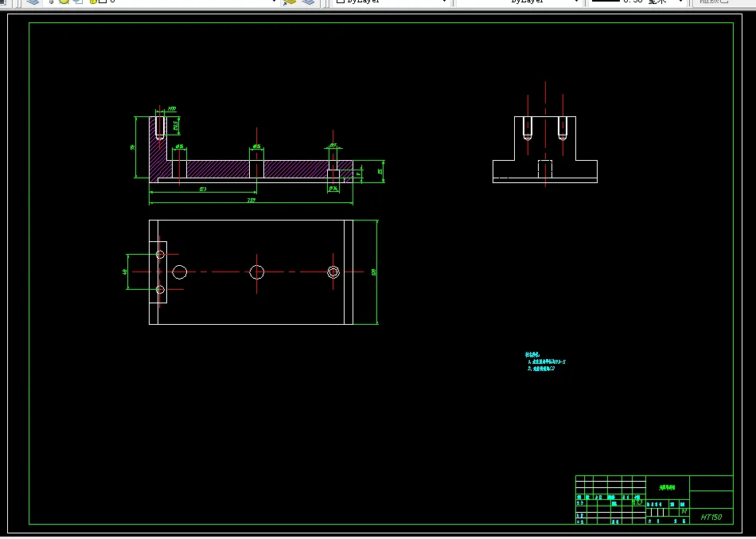756x539 pixels.
Task: Select the double counterbore circle in plan view
Action: point(333,272)
